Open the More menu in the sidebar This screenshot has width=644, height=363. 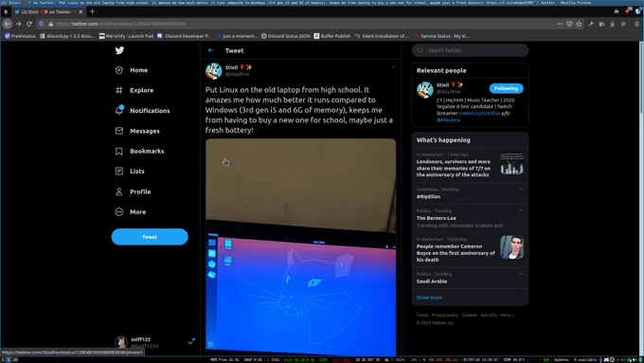pyautogui.click(x=131, y=211)
